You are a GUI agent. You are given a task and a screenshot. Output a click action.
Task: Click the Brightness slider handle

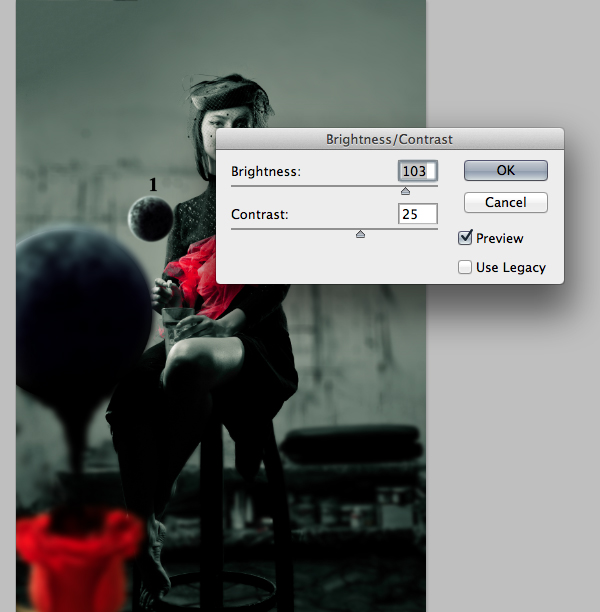405,191
